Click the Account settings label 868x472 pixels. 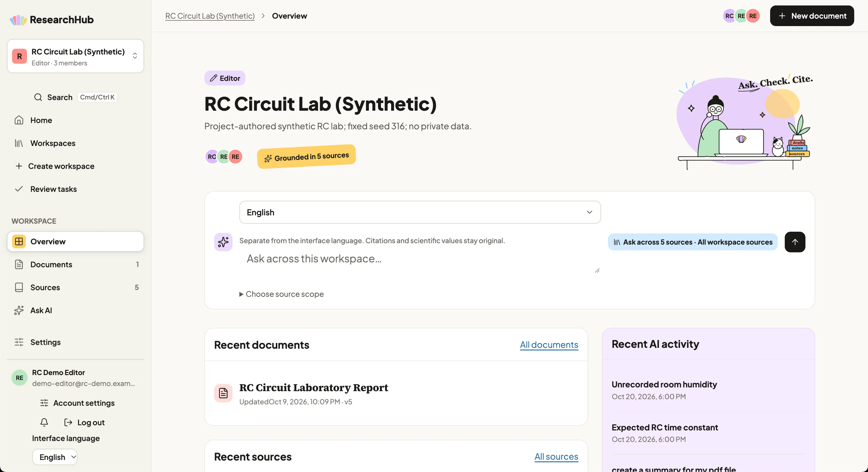(84, 403)
